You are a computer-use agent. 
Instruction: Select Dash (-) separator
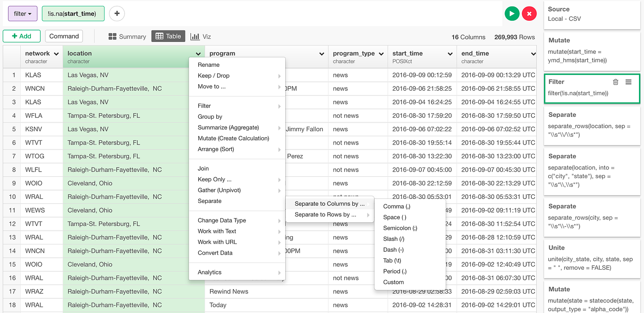410,250
